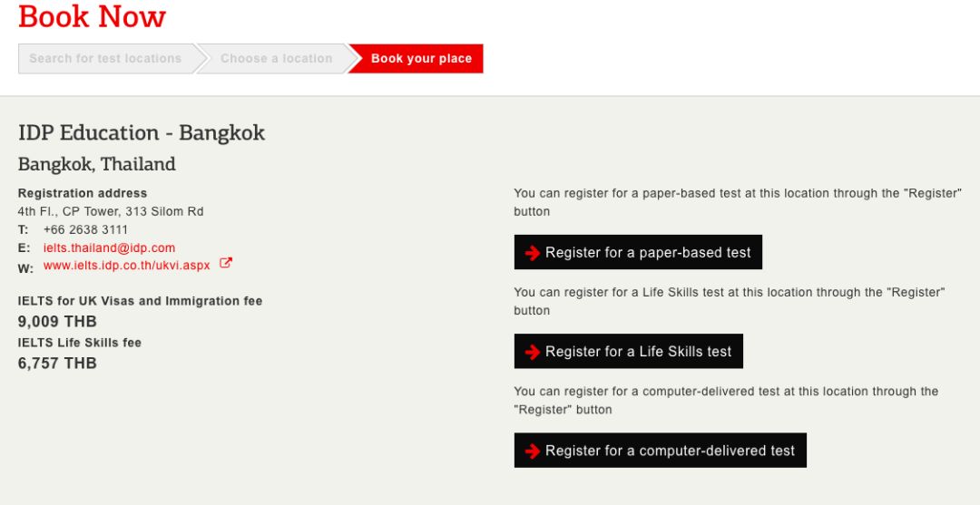Click the phone number +66 2638 3111
This screenshot has height=505, width=980.
(x=85, y=229)
